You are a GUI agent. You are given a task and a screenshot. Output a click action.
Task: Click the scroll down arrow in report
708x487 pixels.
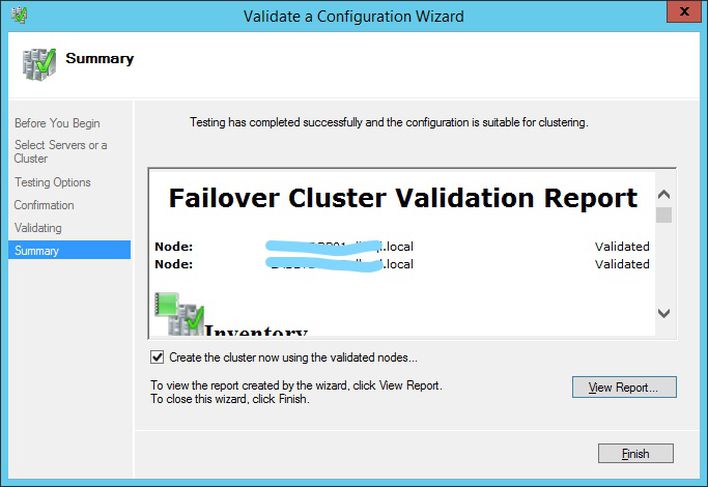(664, 313)
